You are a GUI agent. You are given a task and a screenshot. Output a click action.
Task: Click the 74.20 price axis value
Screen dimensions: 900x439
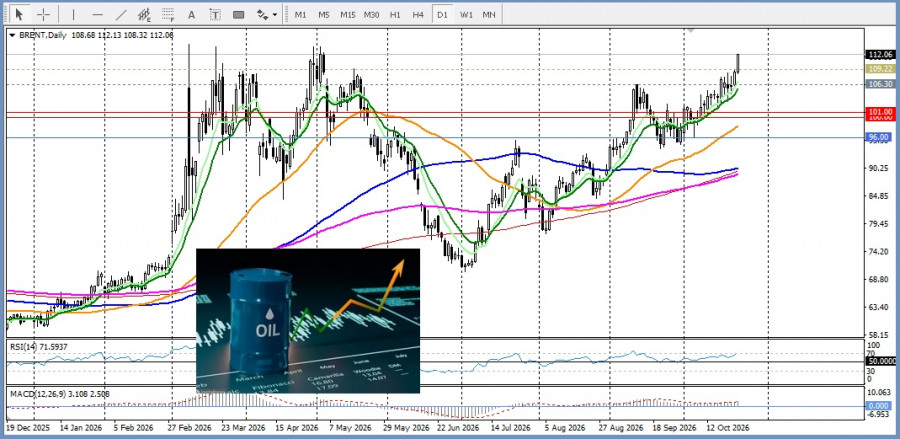point(878,252)
